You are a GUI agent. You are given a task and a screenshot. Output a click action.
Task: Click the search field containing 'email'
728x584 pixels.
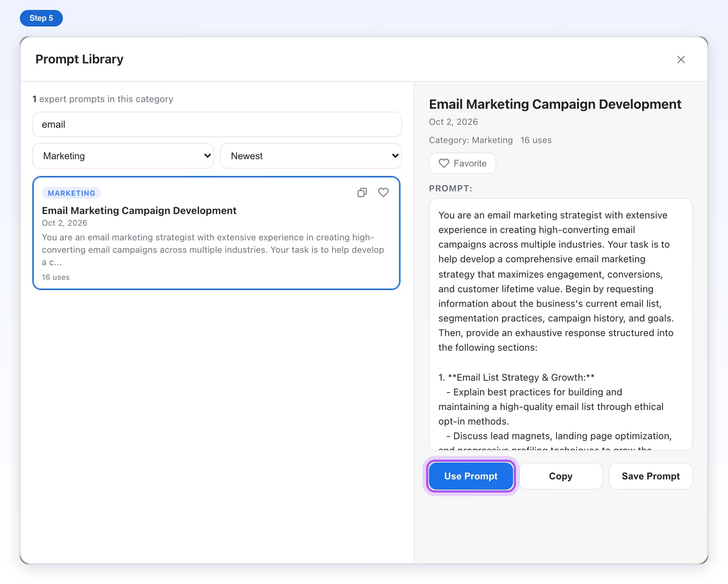tap(217, 125)
